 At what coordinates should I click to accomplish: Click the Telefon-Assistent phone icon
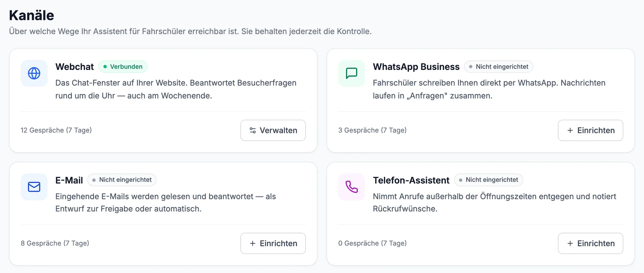click(x=352, y=187)
